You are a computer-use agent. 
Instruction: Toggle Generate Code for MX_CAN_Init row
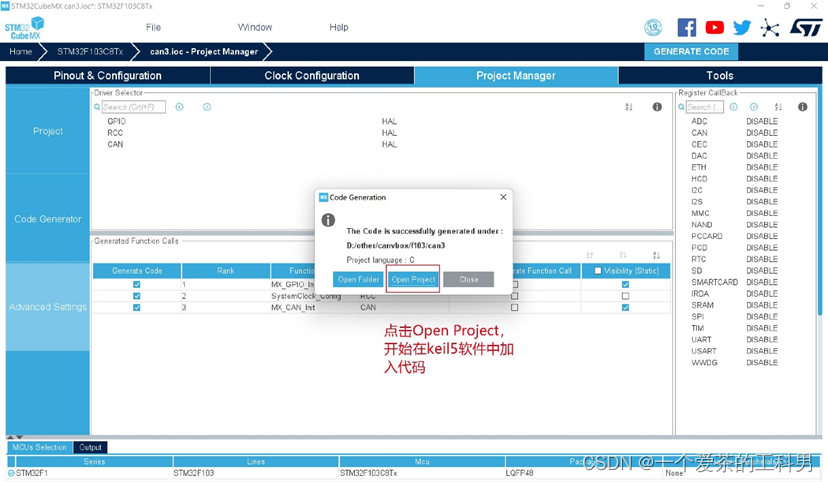[137, 308]
